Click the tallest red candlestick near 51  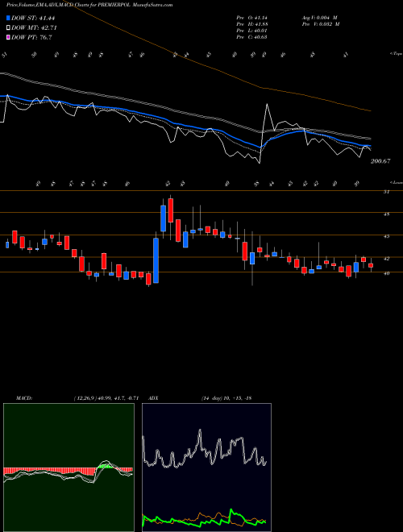[x=171, y=210]
